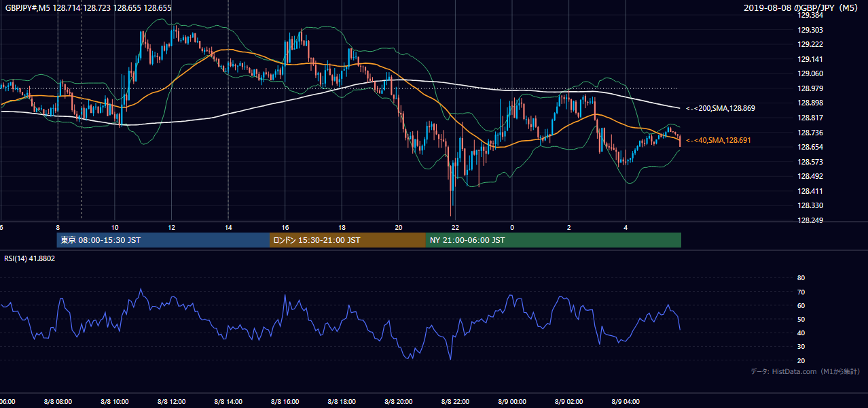Click RSI level 30 on the axis
This screenshot has height=408, width=868.
coord(801,347)
